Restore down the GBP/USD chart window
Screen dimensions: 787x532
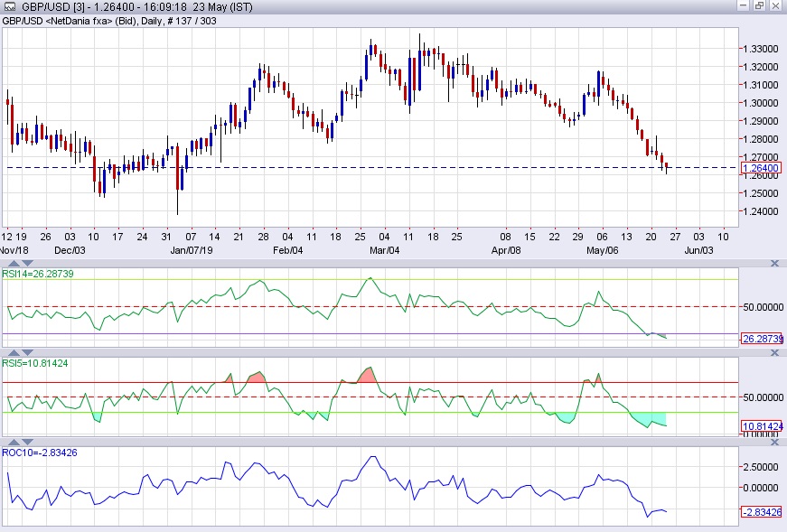[758, 6]
